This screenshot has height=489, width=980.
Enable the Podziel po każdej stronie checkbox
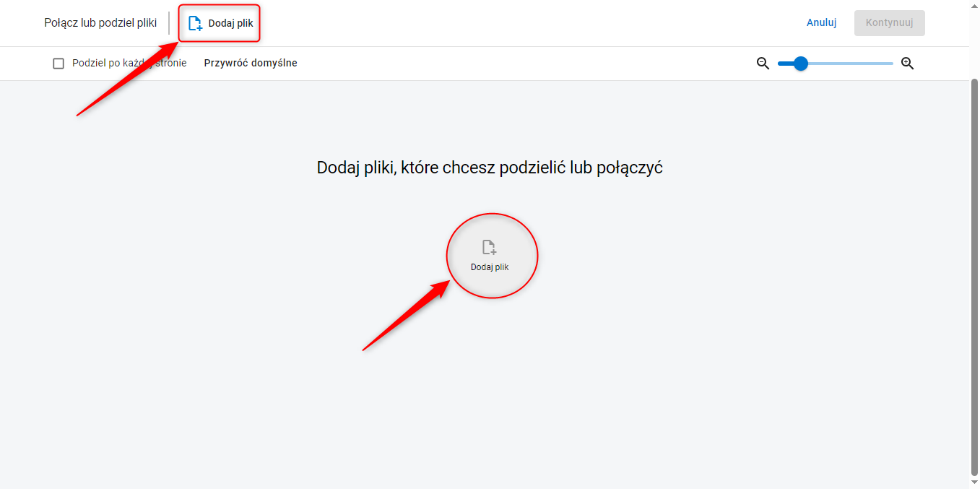(x=58, y=64)
